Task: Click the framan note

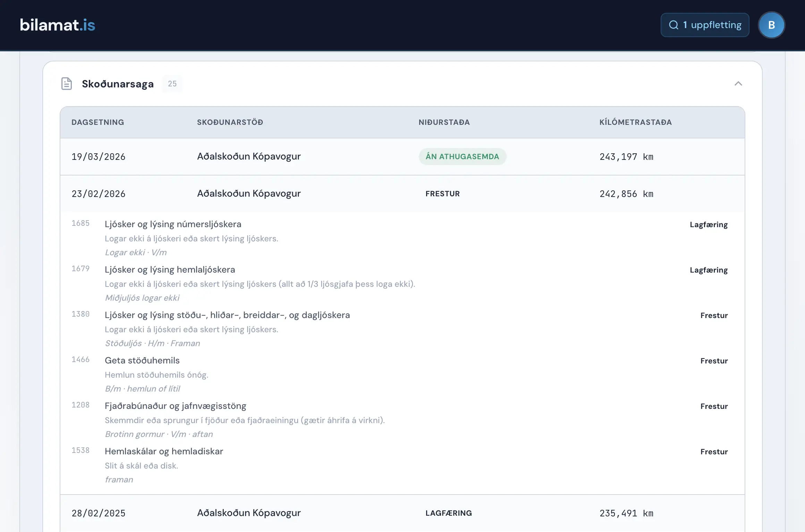Action: click(119, 480)
